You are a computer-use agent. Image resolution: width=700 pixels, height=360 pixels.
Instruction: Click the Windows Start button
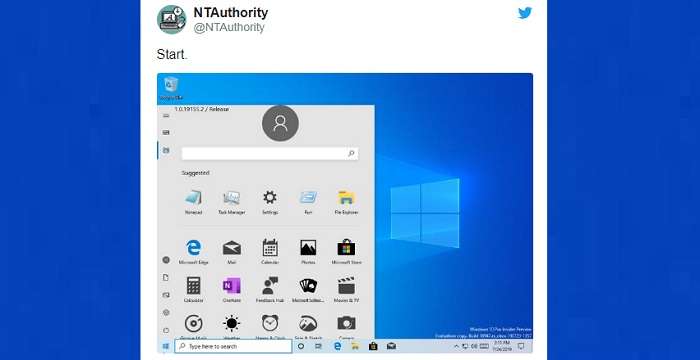tap(166, 346)
